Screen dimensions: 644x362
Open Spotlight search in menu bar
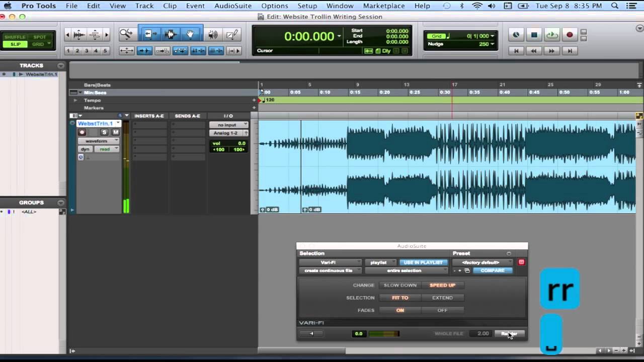coord(615,6)
